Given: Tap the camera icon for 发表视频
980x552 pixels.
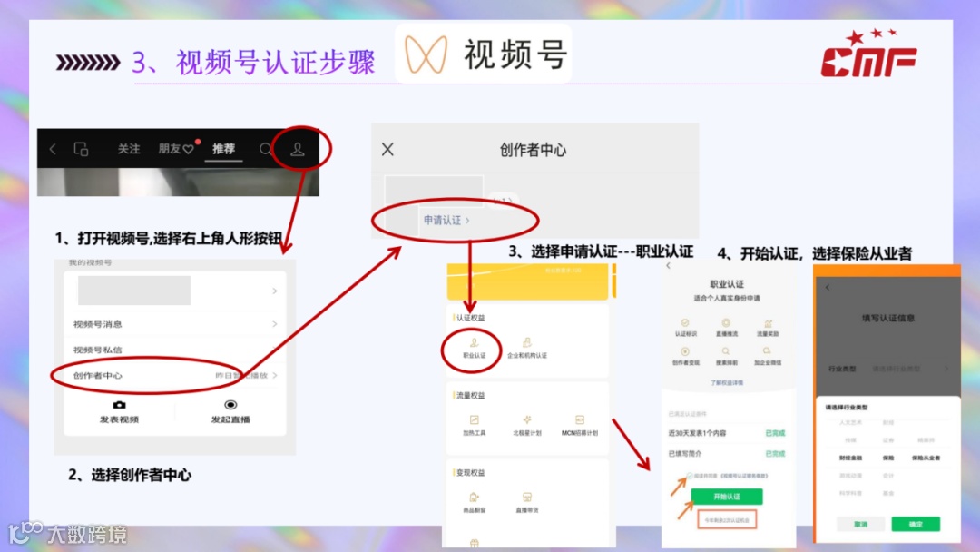Looking at the screenshot, I should pos(120,405).
